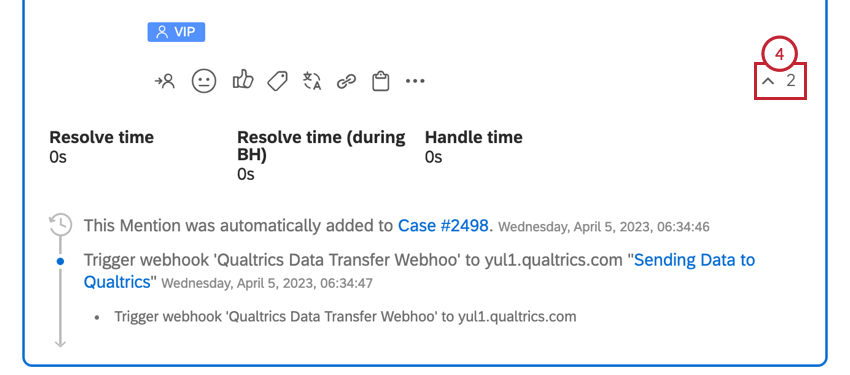Open Case #2498 link
850x375 pixels.
click(443, 225)
